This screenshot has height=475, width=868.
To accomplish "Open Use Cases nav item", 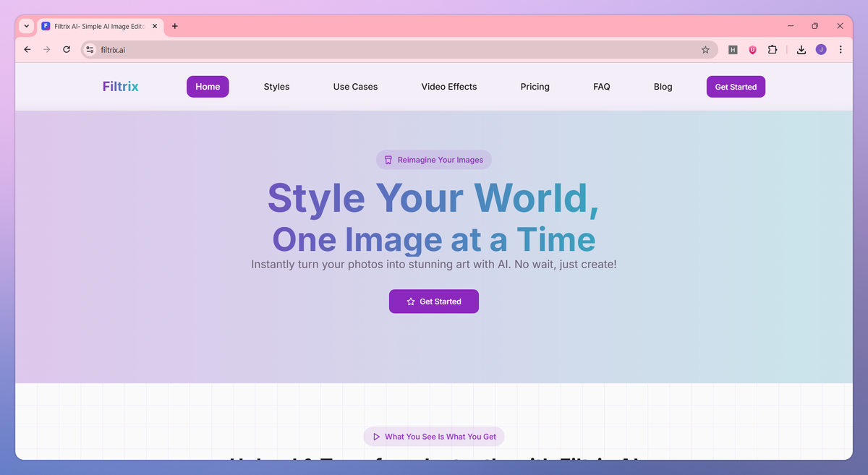I will [x=355, y=87].
